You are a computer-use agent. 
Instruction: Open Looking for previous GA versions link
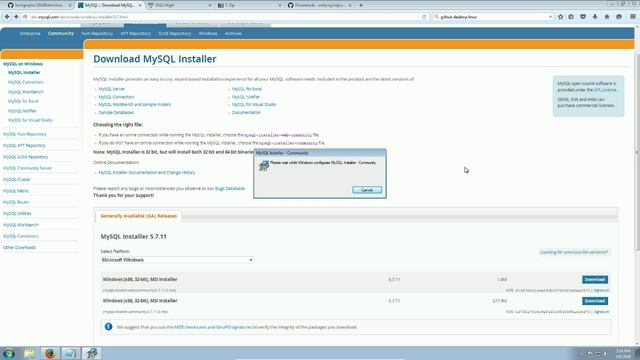pyautogui.click(x=573, y=252)
